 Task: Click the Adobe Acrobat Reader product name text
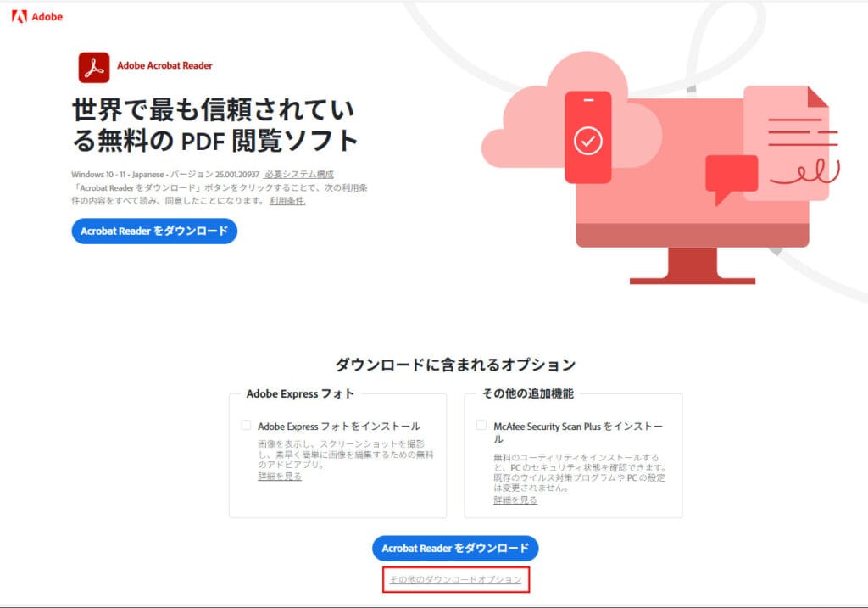point(164,65)
